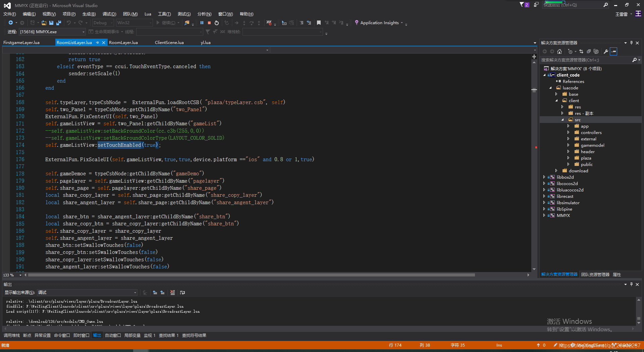Stop debugging with the red square

pos(209,23)
